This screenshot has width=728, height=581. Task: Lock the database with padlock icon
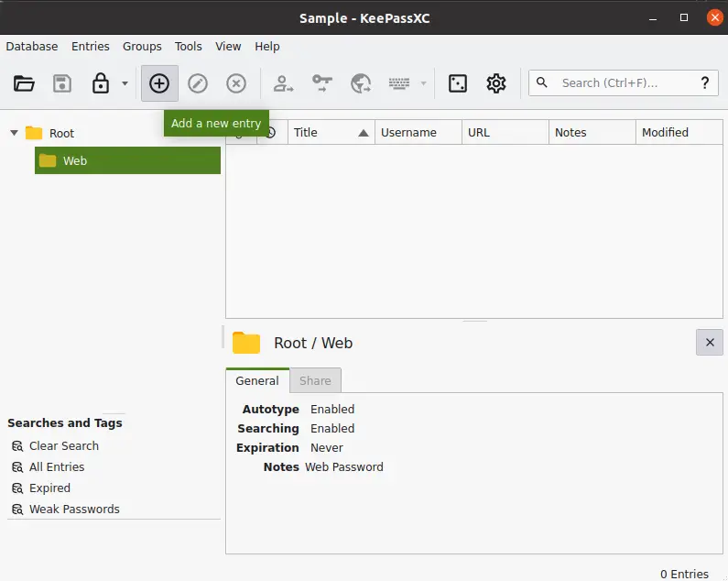tap(101, 83)
